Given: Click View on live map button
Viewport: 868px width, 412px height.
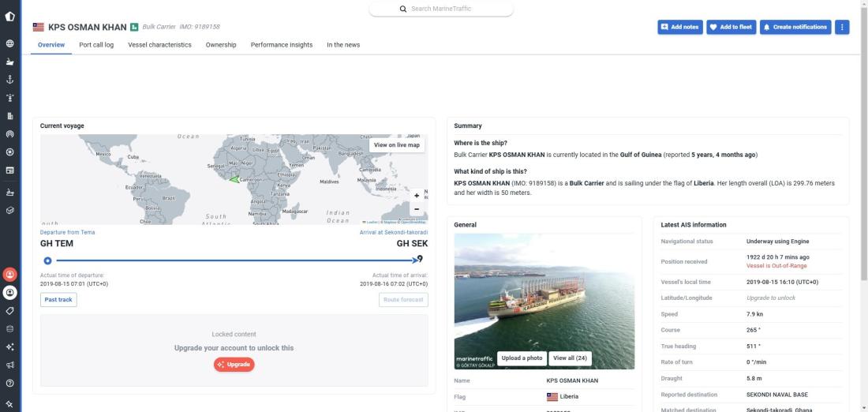Looking at the screenshot, I should 397,145.
